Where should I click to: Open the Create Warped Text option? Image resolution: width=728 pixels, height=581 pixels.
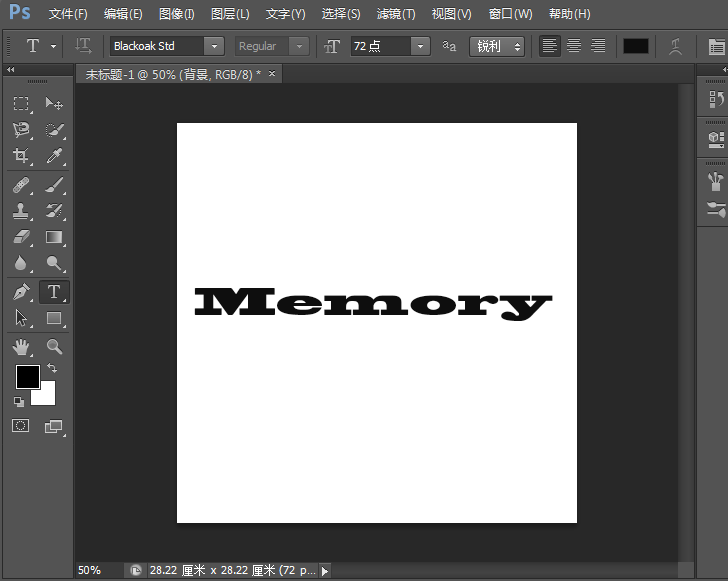676,46
